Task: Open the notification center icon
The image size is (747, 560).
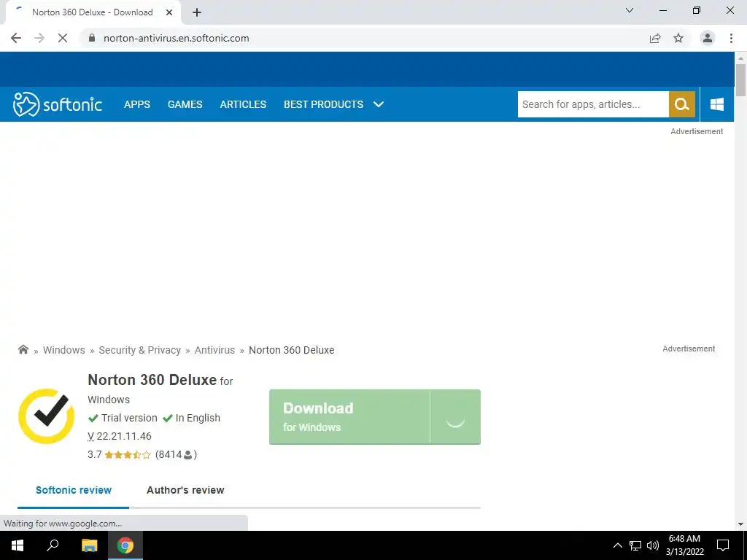Action: click(723, 545)
